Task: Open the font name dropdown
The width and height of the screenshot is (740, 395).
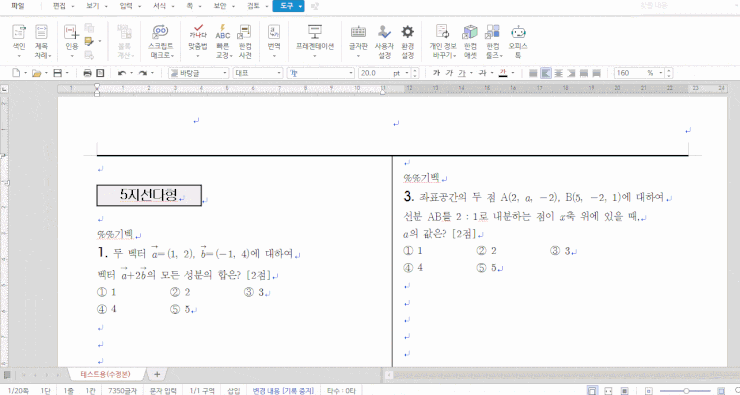Action: click(320, 73)
